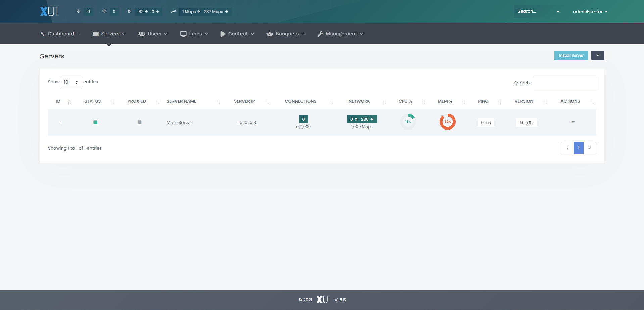The image size is (644, 310).
Task: Click the grey proxied indicator of Main Server
Action: tap(140, 122)
